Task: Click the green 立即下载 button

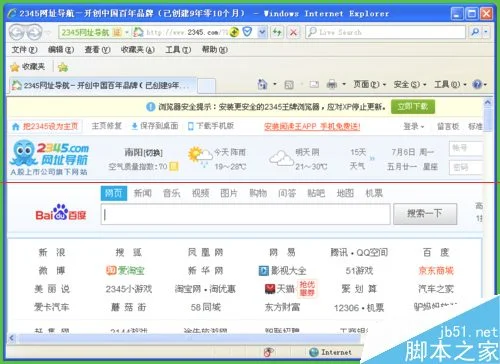Action: 413,107
